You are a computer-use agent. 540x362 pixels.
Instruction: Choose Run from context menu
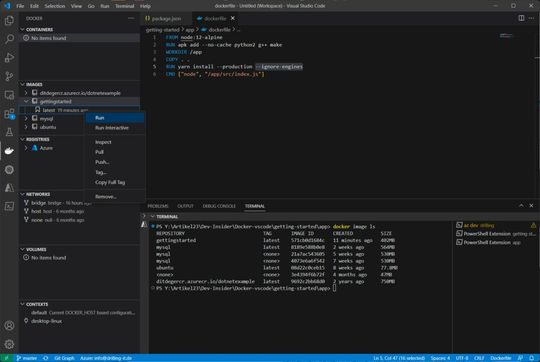(x=115, y=118)
